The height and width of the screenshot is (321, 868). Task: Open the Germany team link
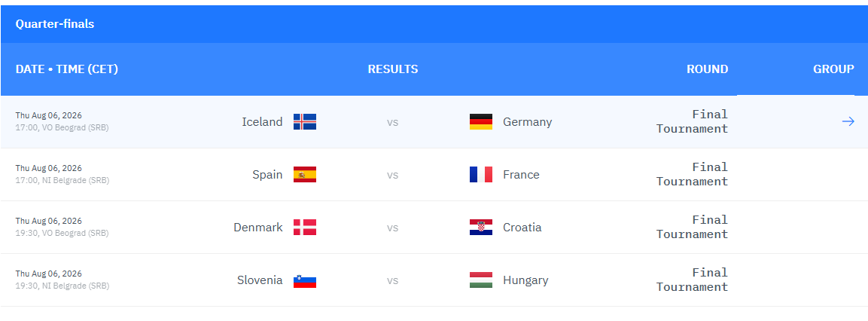point(528,121)
